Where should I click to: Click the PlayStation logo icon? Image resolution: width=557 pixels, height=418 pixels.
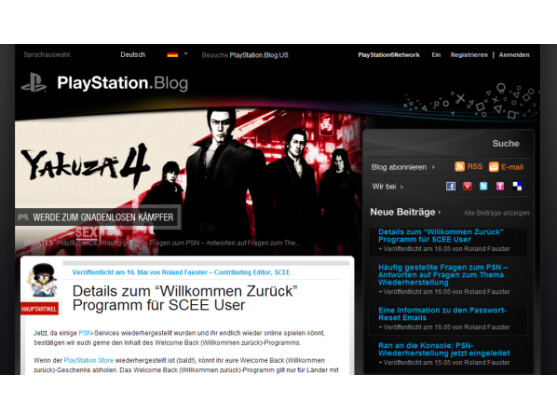[x=34, y=83]
